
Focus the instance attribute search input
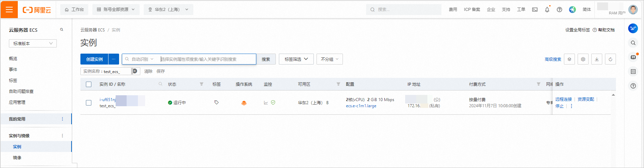pos(207,59)
